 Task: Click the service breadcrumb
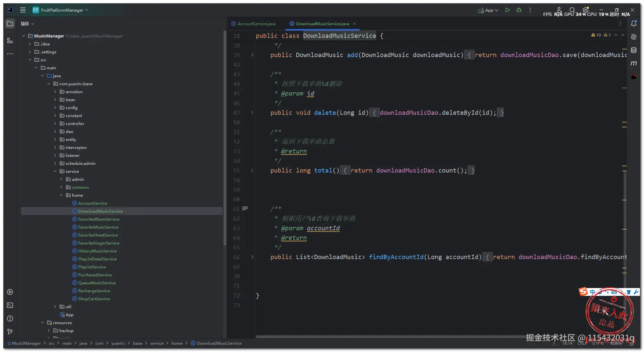(x=157, y=343)
